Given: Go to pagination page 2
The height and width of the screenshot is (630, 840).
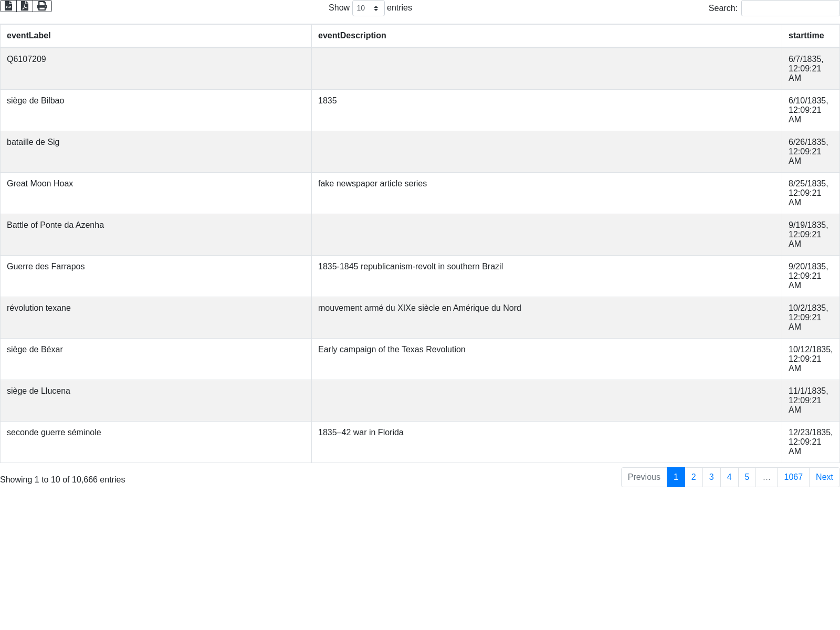Looking at the screenshot, I should click(694, 477).
